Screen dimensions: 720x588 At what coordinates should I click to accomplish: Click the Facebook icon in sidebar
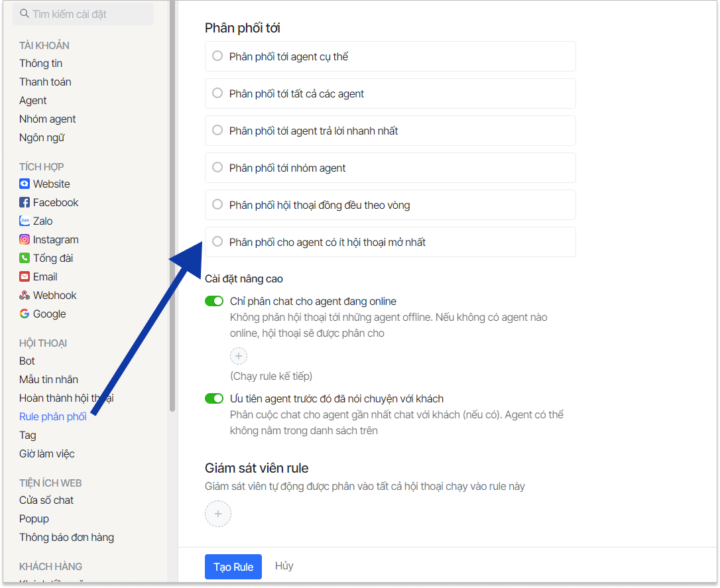pyautogui.click(x=25, y=203)
